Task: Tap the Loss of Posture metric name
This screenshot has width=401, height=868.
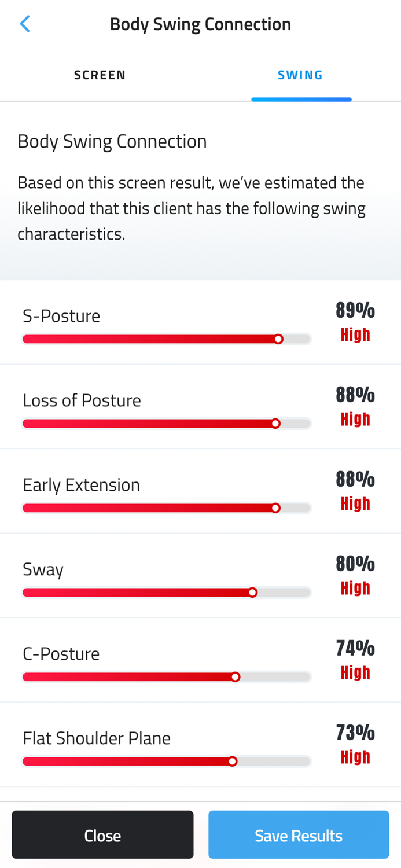Action: 82,400
